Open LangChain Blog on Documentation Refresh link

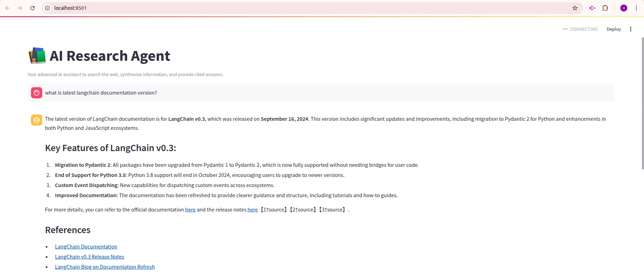[105, 267]
